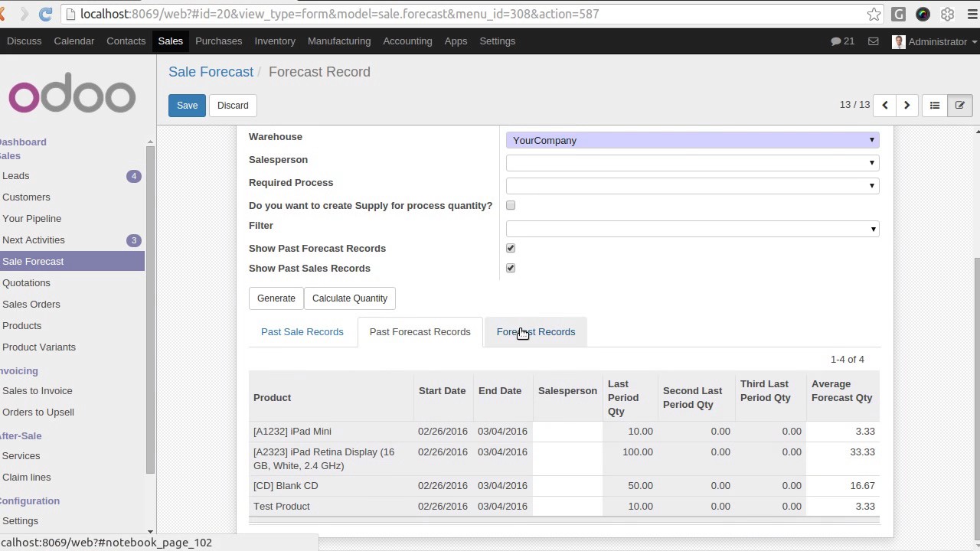Discard changes to the record

tap(233, 106)
